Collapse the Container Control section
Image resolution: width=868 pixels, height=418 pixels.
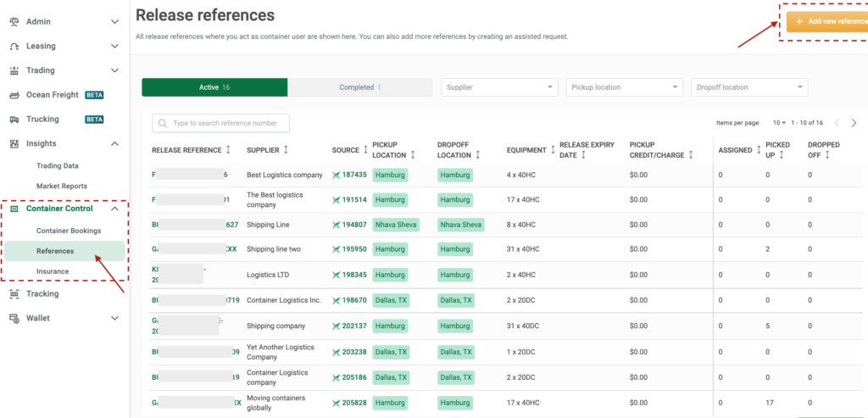tap(114, 209)
